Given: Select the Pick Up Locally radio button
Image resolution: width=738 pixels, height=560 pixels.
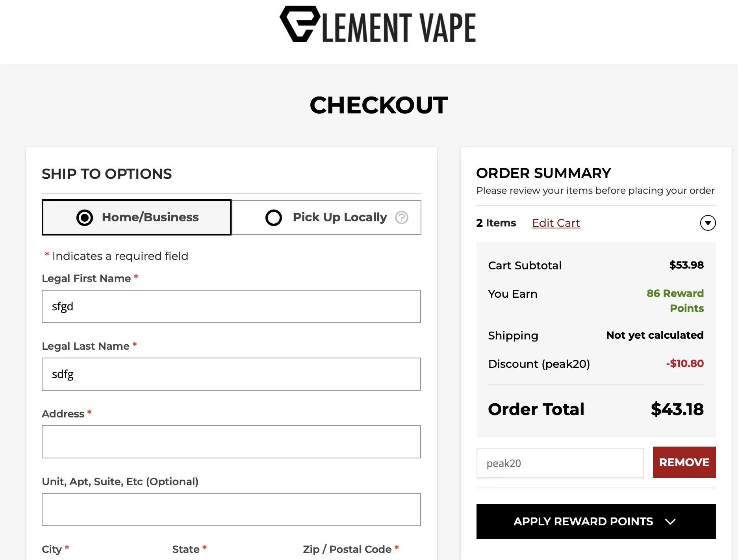Looking at the screenshot, I should (x=274, y=217).
